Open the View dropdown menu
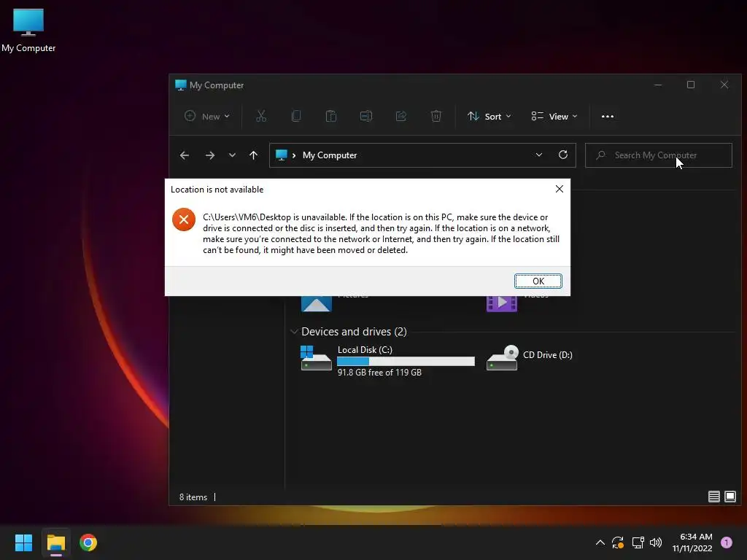This screenshot has width=747, height=560. (x=554, y=116)
